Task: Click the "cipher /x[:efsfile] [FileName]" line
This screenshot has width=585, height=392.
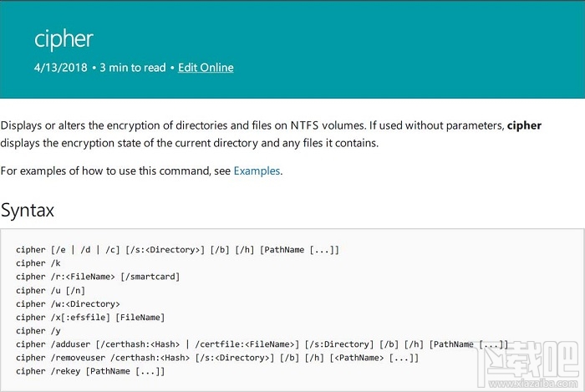Action: point(90,317)
